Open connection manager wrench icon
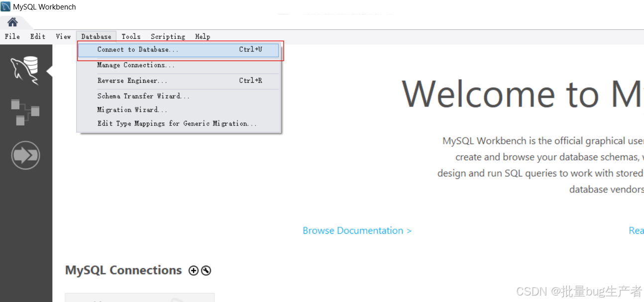This screenshot has height=302, width=644. click(x=206, y=271)
